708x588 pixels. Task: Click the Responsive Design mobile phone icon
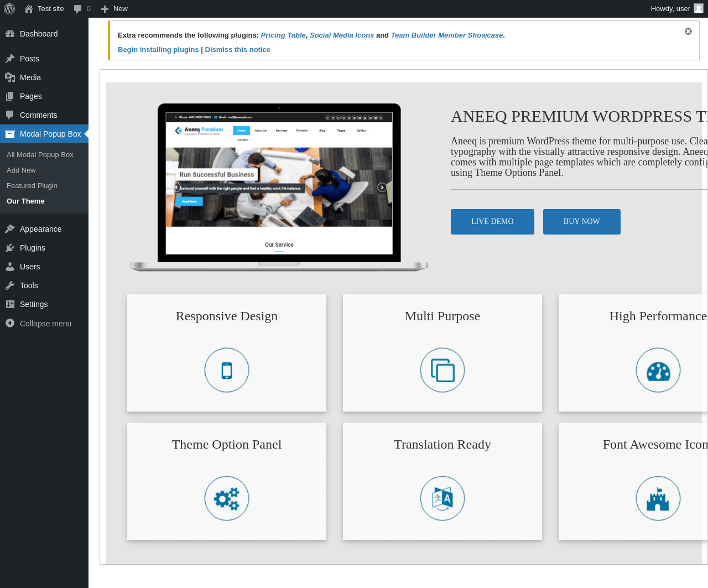click(227, 370)
